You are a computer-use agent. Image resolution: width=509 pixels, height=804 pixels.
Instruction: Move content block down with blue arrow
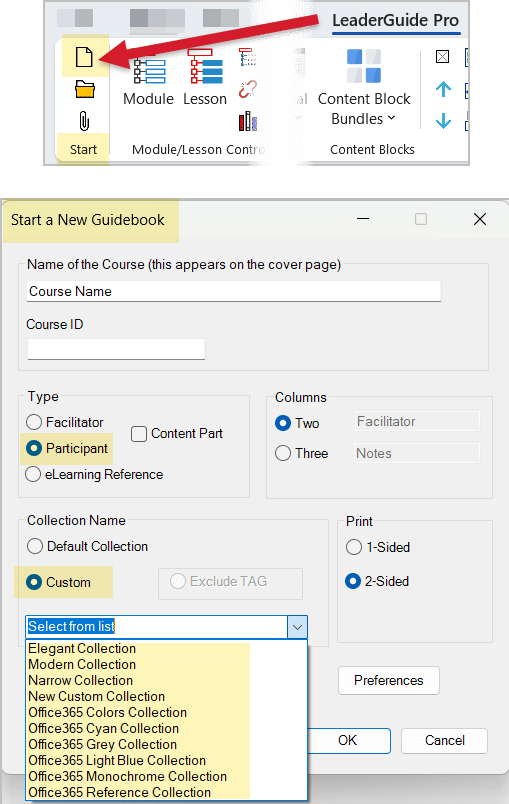pos(443,121)
